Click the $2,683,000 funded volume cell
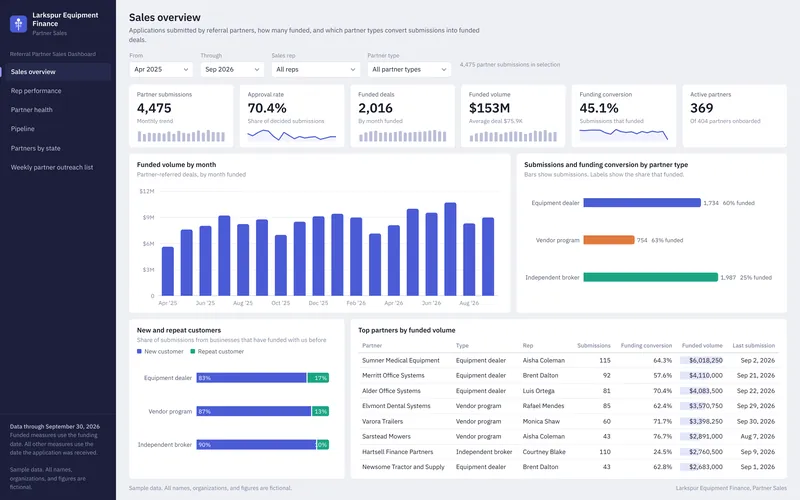 702,467
